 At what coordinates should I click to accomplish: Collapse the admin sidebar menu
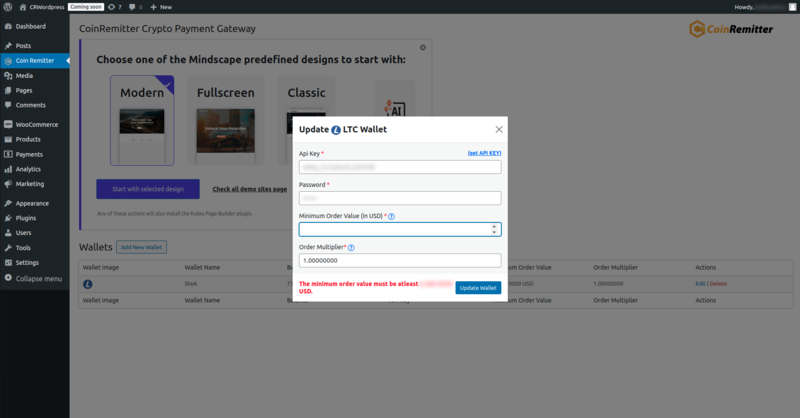35,279
